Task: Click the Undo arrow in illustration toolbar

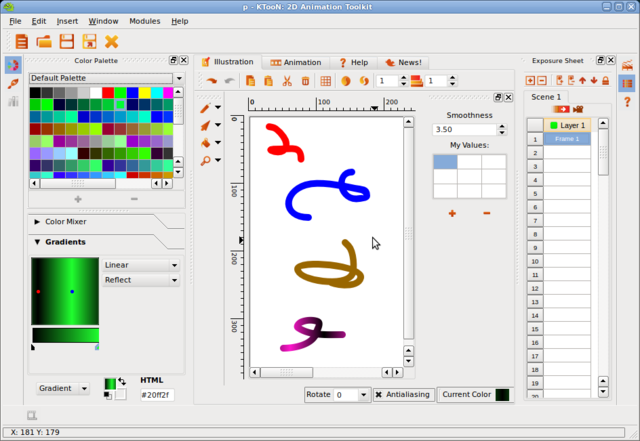Action: click(x=211, y=81)
